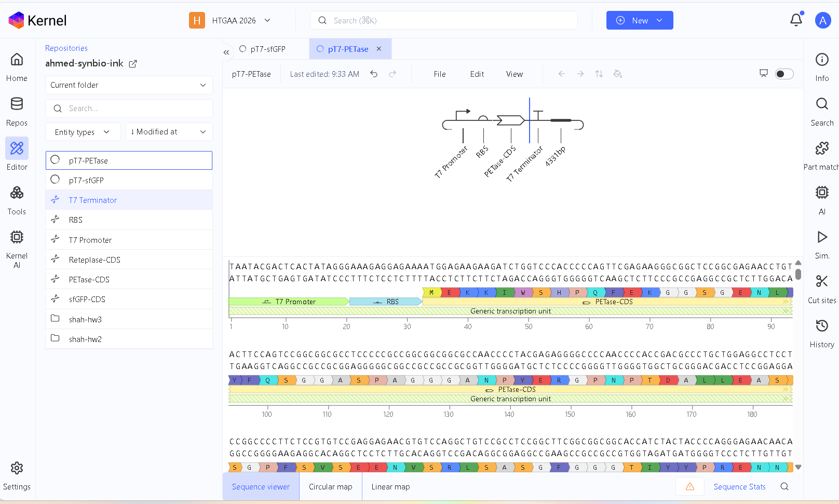
Task: Click the notifications bell icon
Action: click(796, 20)
